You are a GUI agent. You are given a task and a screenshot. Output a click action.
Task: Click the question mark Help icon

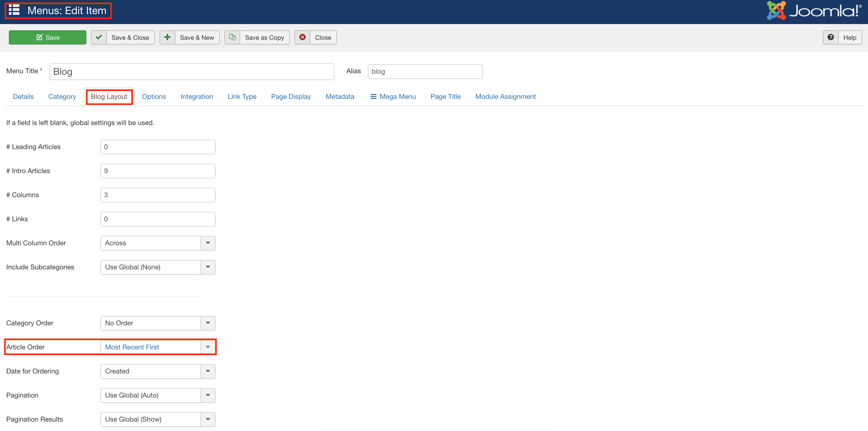coord(831,37)
